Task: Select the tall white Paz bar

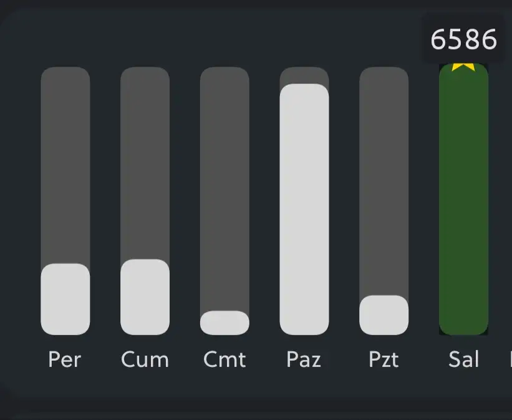Action: pyautogui.click(x=304, y=209)
